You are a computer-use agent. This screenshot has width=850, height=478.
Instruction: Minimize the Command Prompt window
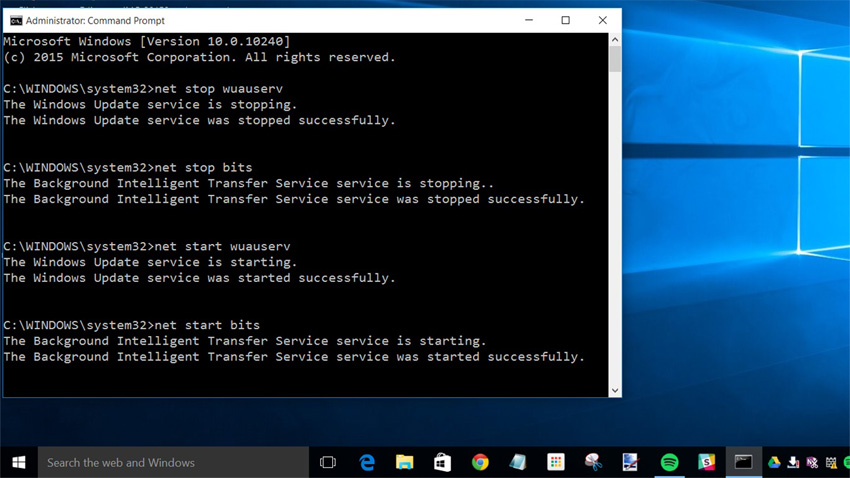[529, 20]
